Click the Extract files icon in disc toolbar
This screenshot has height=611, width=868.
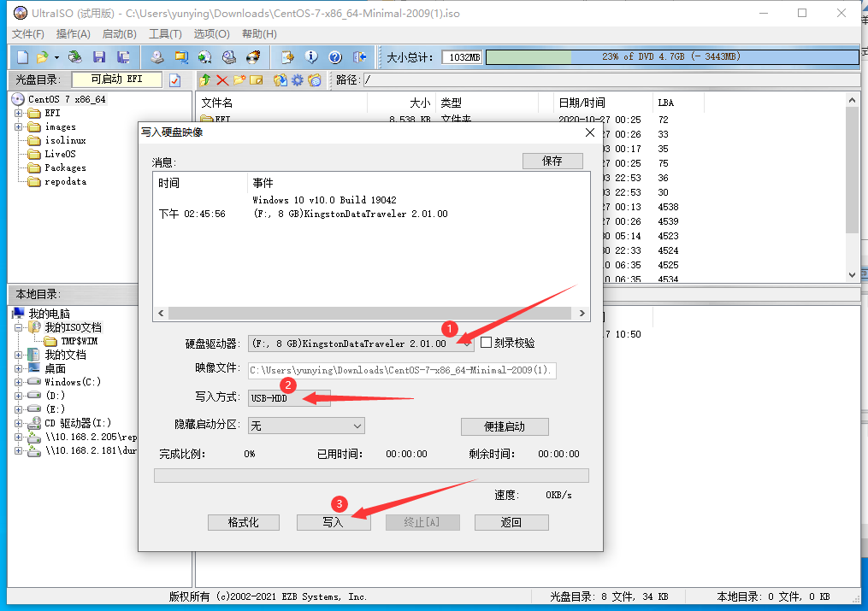pyautogui.click(x=280, y=80)
